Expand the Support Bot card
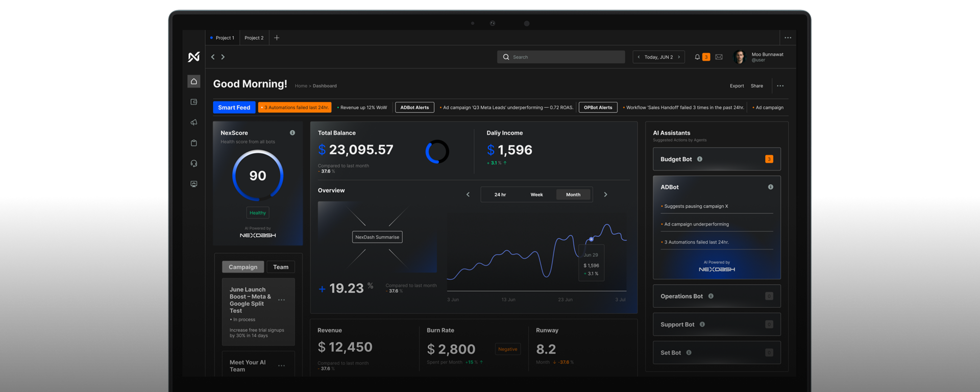Viewport: 980px width, 392px height. coord(717,325)
